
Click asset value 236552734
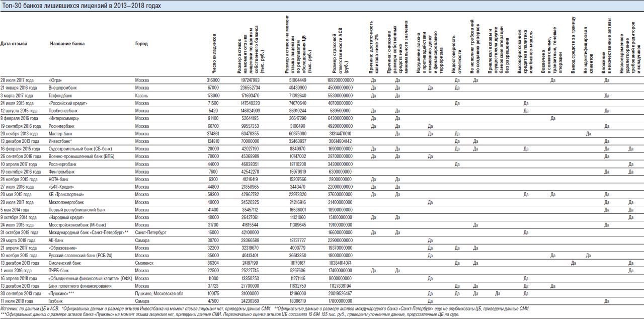click(x=250, y=88)
